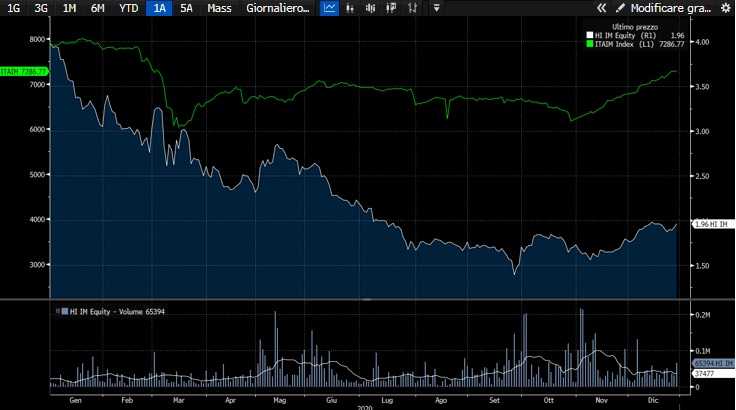736x410 pixels.
Task: Click white HI IM Equity legend swatch
Action: tap(590, 36)
